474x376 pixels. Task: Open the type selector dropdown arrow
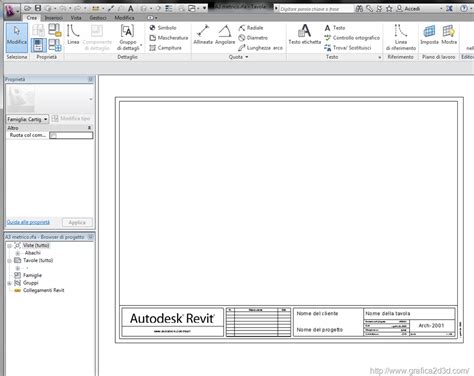[91, 99]
